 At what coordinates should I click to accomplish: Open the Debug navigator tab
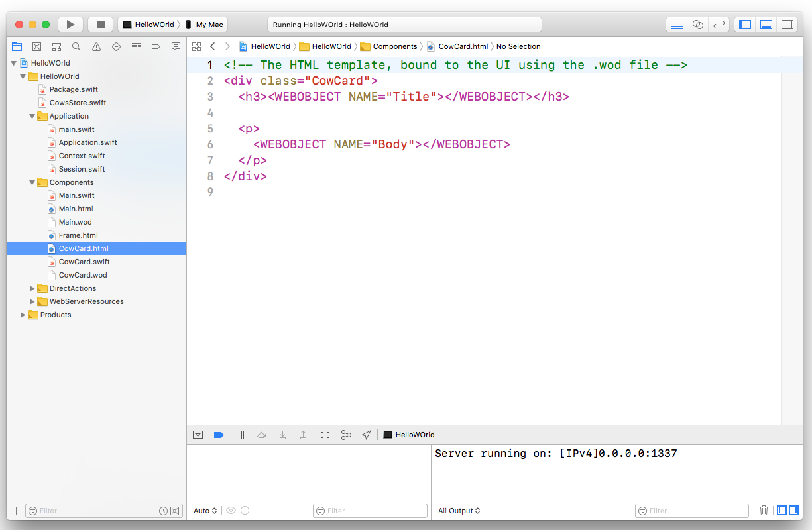pos(137,46)
